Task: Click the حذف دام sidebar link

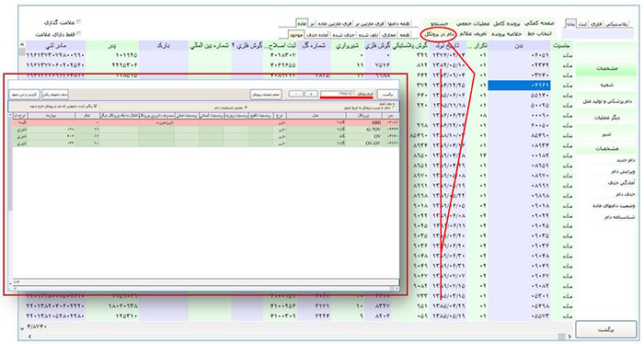Action: tap(625, 194)
